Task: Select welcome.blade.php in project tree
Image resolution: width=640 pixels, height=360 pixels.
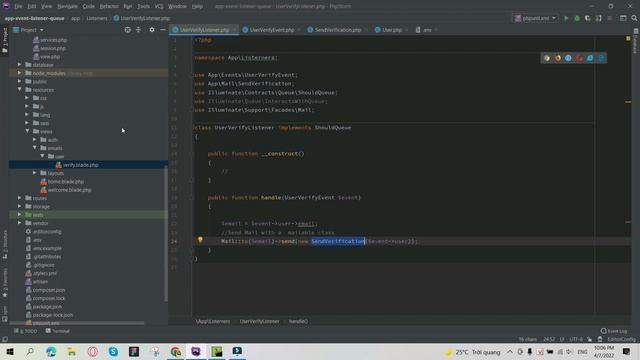Action: [69, 190]
